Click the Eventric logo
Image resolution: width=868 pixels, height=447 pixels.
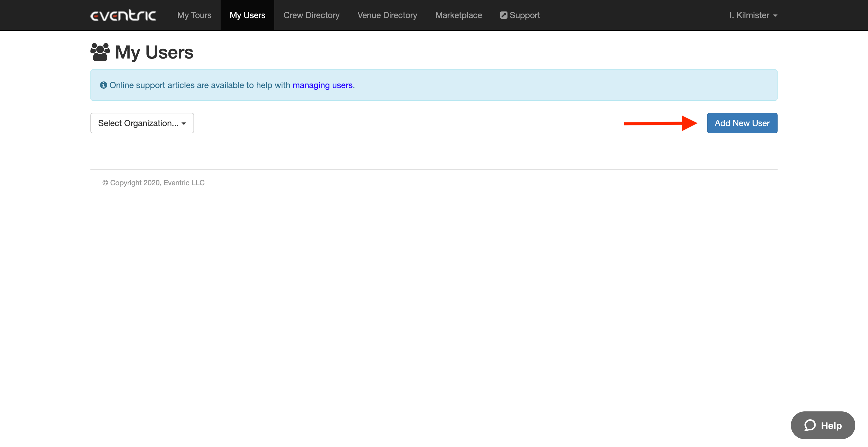tap(123, 15)
